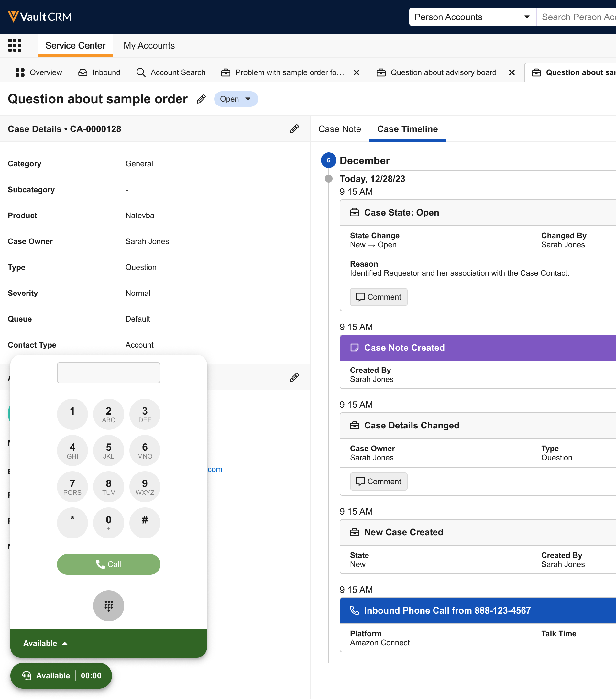Click the phone number input field

coord(108,373)
